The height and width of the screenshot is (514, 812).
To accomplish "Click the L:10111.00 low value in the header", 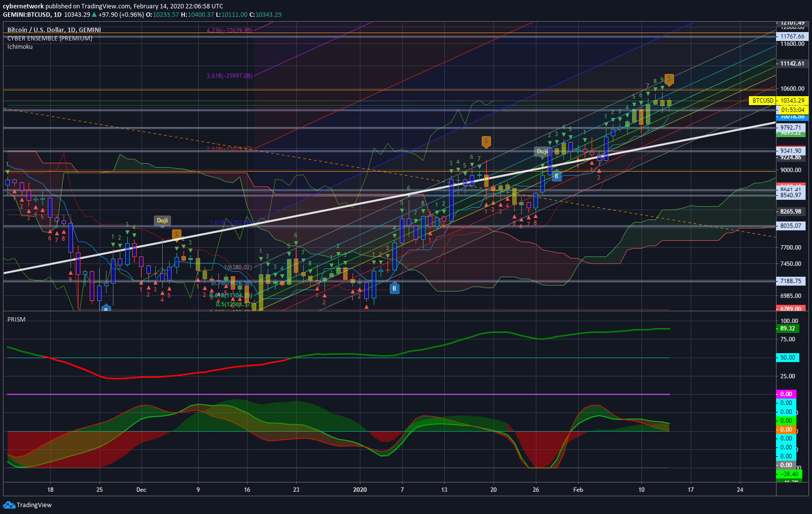I will click(x=232, y=14).
